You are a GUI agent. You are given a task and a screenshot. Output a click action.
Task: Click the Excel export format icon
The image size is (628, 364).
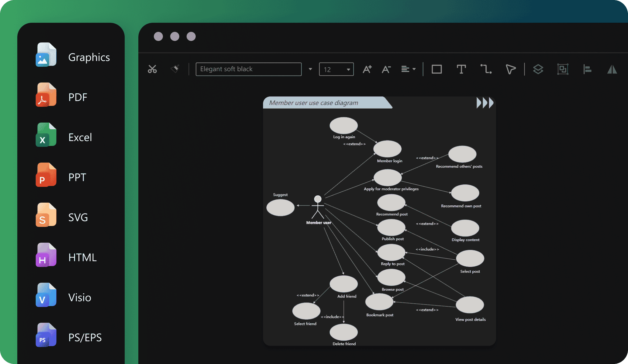click(45, 136)
